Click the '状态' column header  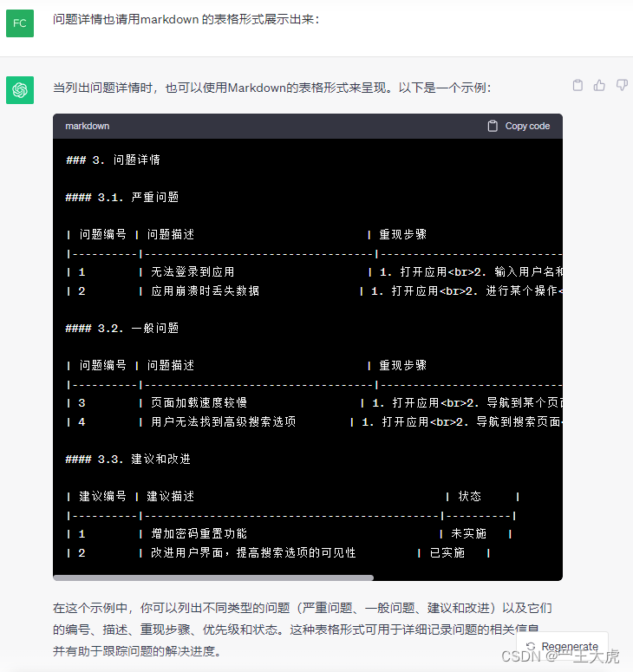[470, 496]
